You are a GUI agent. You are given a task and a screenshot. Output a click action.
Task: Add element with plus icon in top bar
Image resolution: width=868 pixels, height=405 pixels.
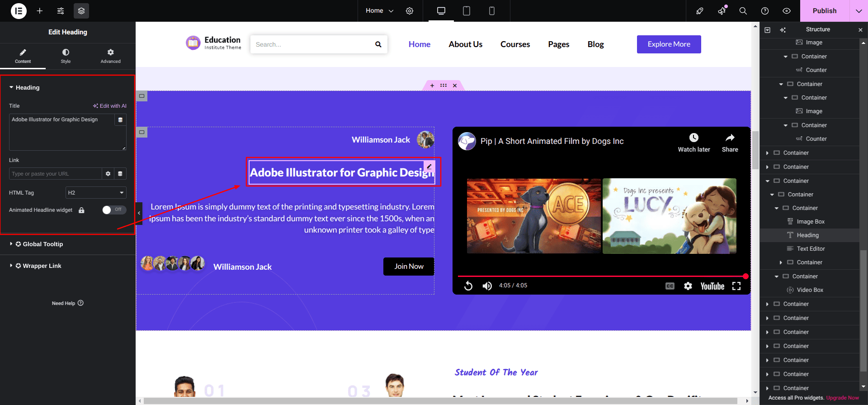click(x=40, y=11)
